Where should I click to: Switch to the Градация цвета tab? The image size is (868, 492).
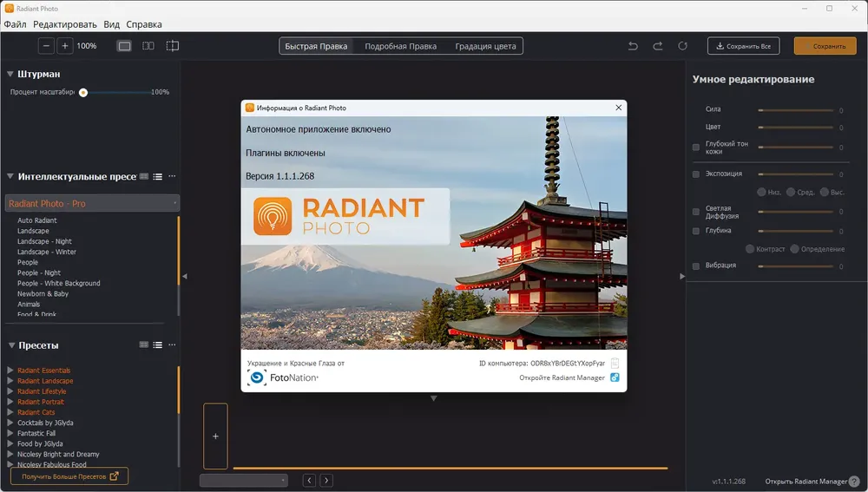click(485, 46)
